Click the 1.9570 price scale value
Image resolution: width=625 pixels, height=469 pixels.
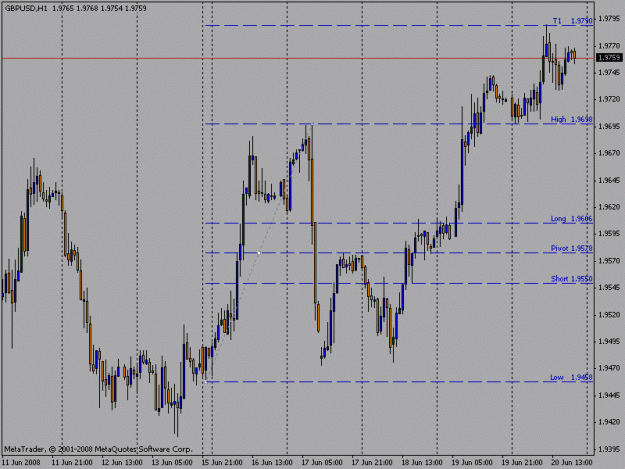click(x=609, y=261)
